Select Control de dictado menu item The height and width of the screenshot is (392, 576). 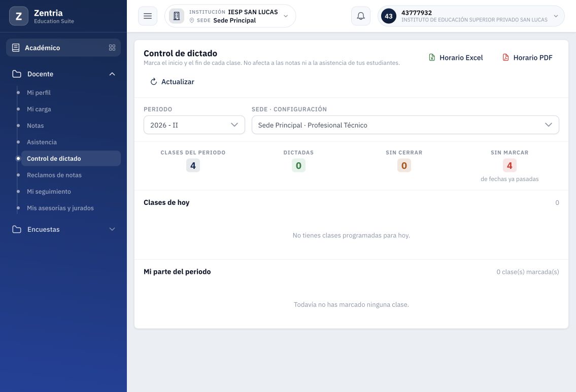point(71,159)
